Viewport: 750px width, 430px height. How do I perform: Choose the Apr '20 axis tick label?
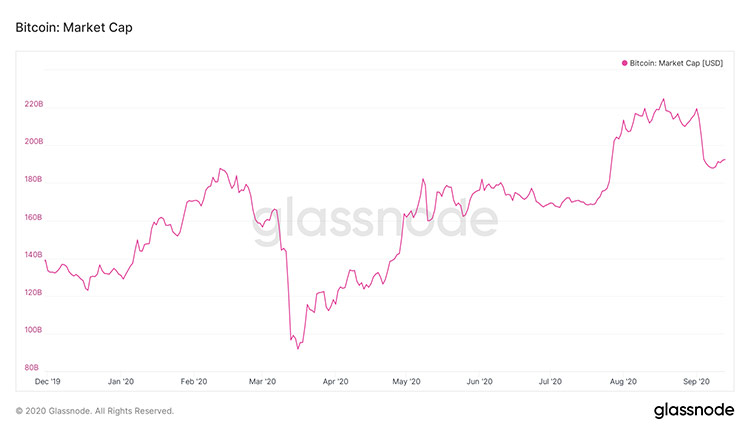(336, 381)
